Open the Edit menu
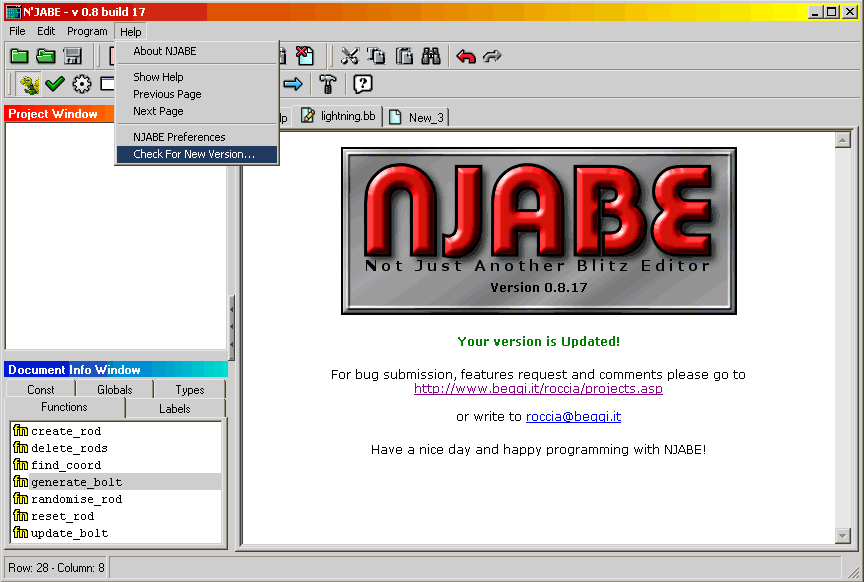 click(46, 31)
